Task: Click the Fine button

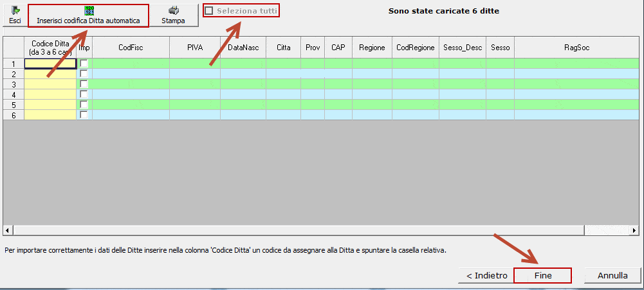Action: pos(542,275)
